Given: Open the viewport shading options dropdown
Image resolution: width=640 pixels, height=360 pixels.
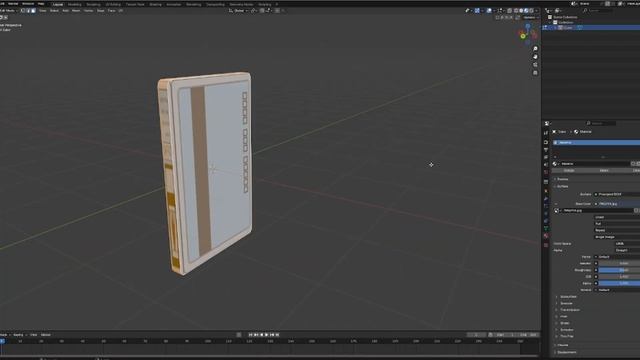Looking at the screenshot, I should point(536,11).
